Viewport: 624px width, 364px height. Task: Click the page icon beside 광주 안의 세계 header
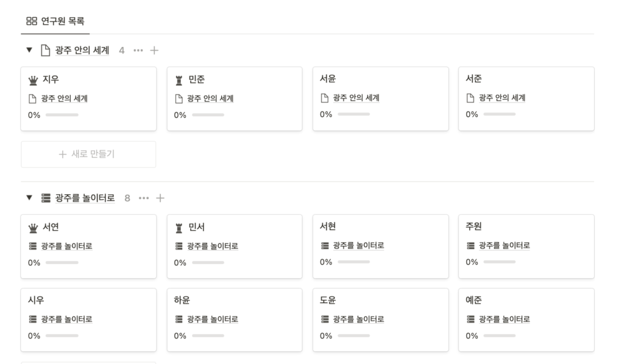coord(45,51)
